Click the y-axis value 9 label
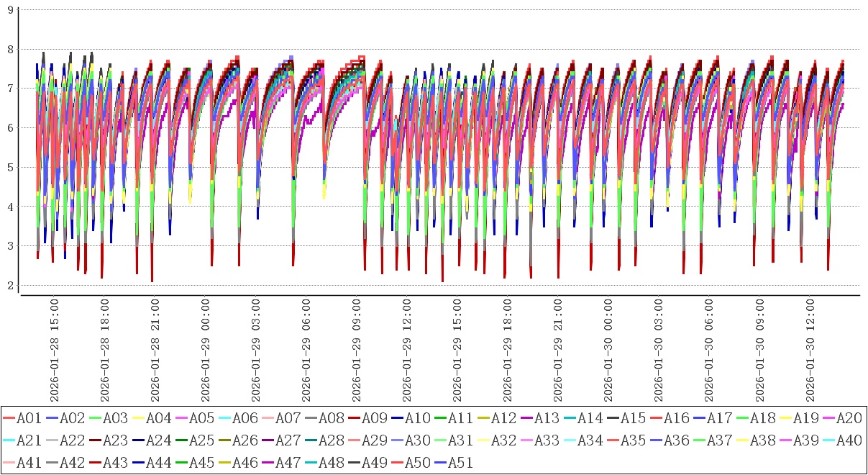This screenshot has width=868, height=475. click(x=9, y=9)
